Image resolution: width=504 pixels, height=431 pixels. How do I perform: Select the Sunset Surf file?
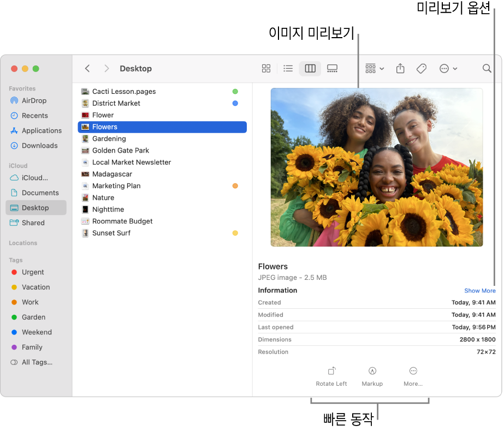pos(162,233)
